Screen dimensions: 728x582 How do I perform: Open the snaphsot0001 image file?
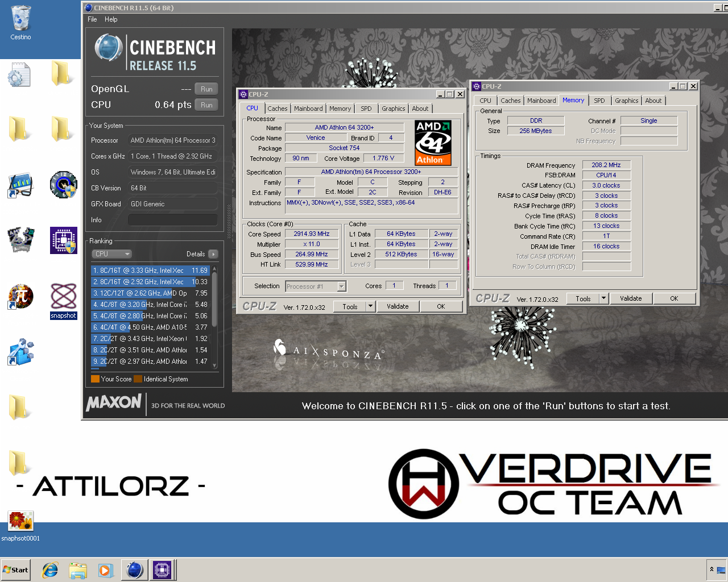point(20,526)
